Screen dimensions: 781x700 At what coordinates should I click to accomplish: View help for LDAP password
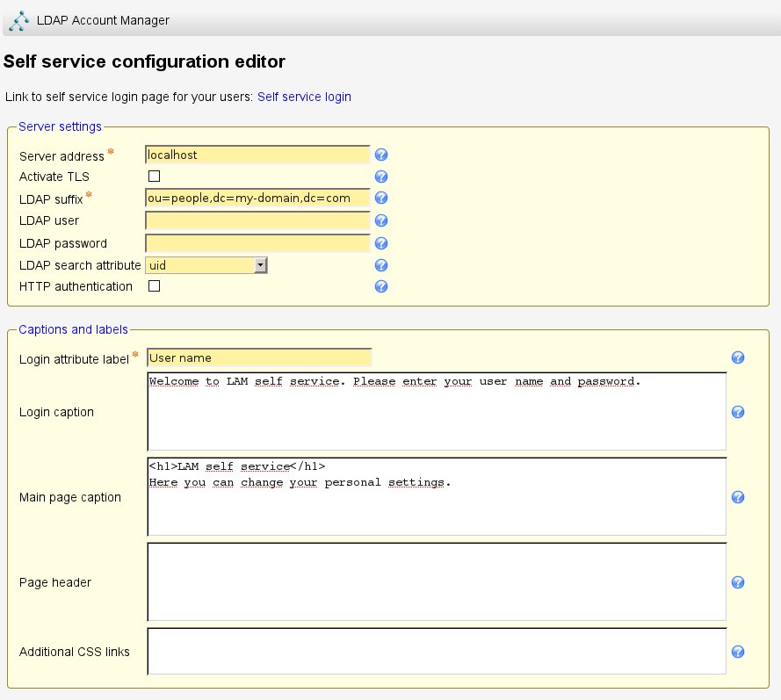[x=381, y=243]
